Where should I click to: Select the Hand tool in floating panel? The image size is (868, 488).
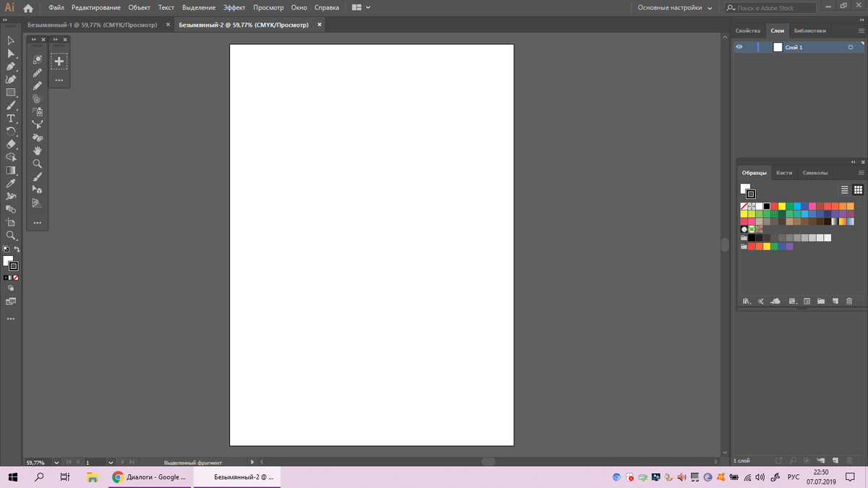point(38,150)
